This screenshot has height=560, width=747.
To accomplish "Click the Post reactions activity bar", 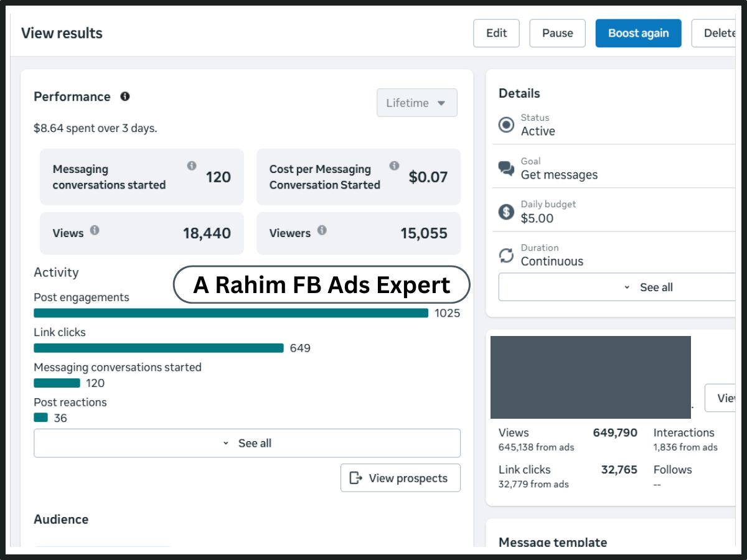I will 40,418.
